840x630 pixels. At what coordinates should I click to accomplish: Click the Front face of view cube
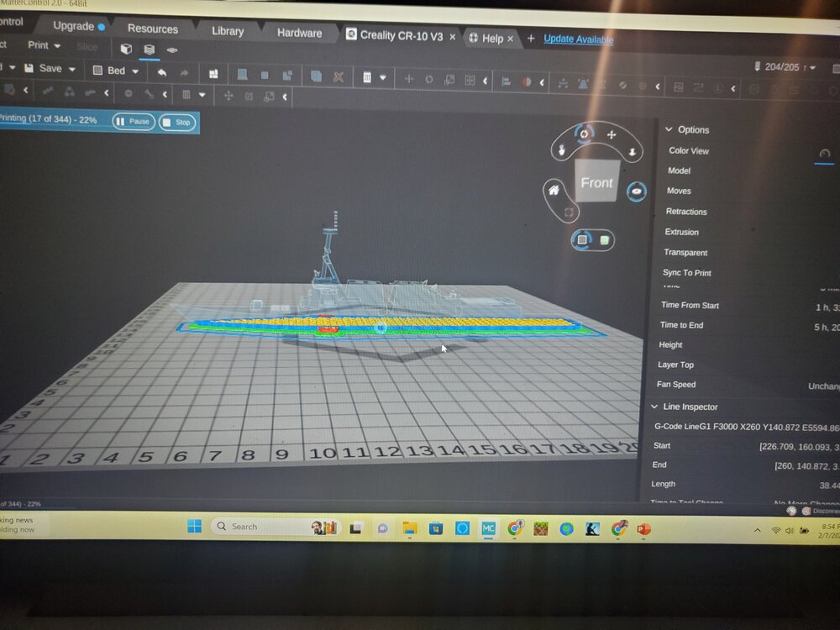[596, 183]
